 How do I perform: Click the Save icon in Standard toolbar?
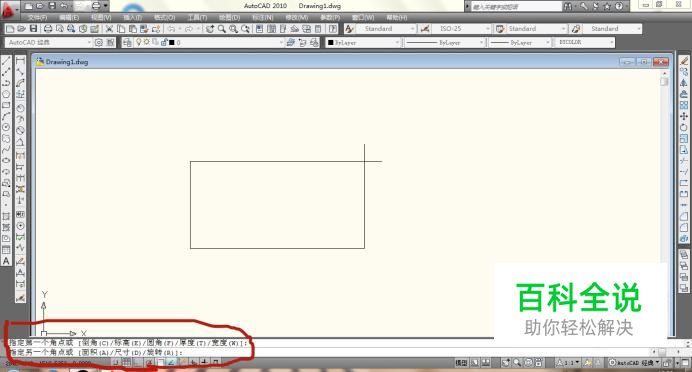coord(34,29)
